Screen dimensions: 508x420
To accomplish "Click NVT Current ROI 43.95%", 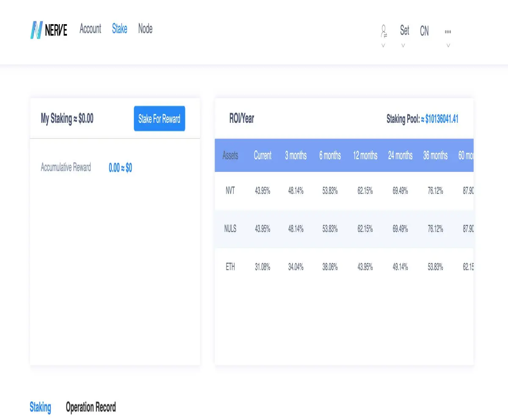I will pyautogui.click(x=262, y=191).
